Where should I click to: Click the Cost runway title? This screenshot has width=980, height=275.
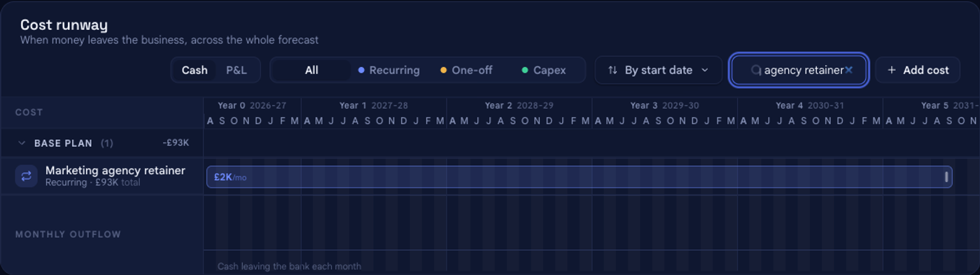(x=64, y=24)
